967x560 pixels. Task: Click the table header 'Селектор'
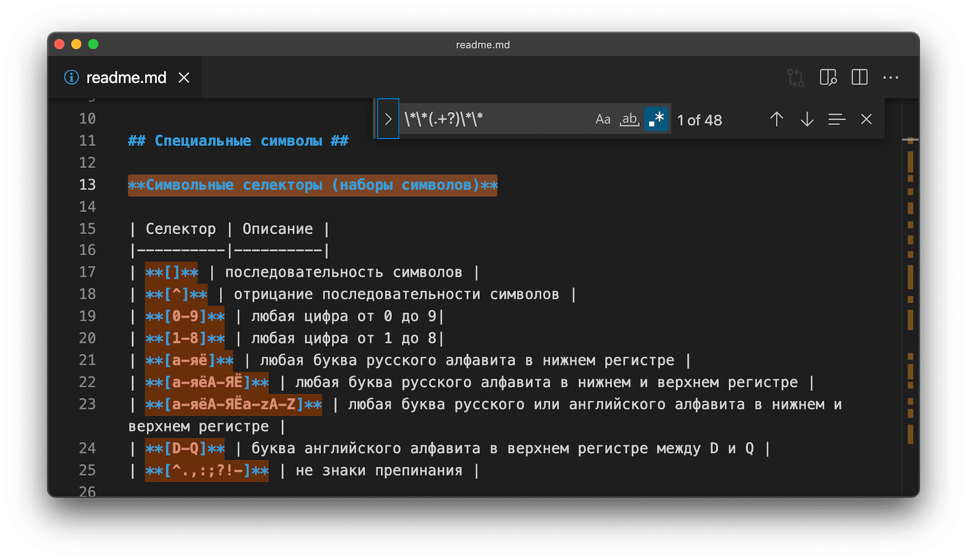181,229
